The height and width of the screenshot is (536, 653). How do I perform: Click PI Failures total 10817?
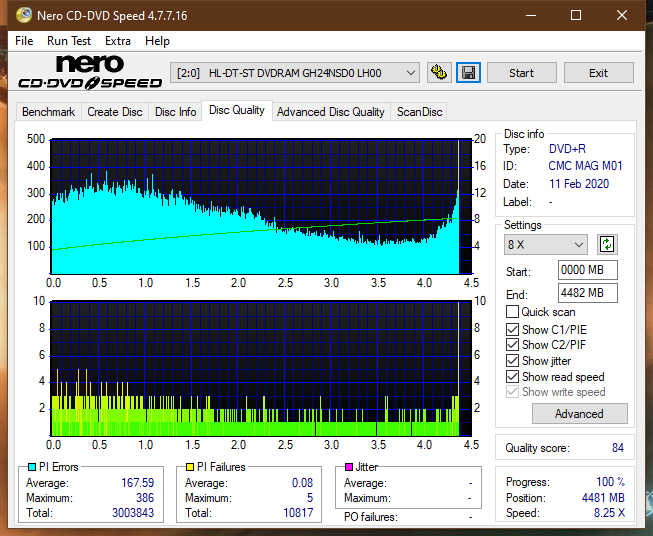tap(298, 513)
